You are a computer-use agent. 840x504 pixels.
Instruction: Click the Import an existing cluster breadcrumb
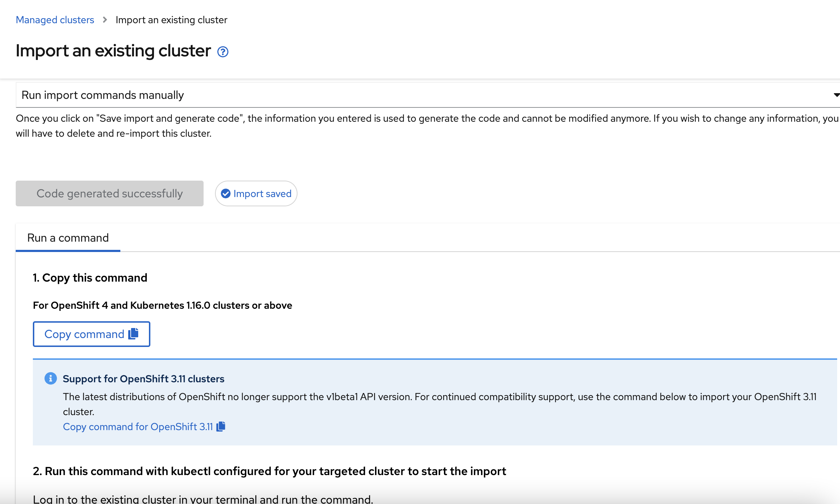tap(171, 20)
